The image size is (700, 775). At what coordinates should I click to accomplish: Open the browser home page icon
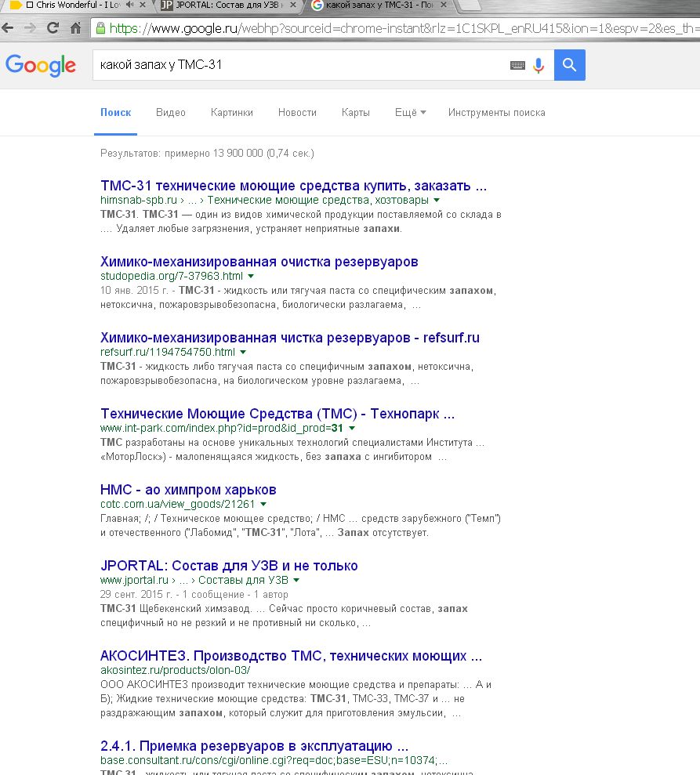(x=75, y=28)
